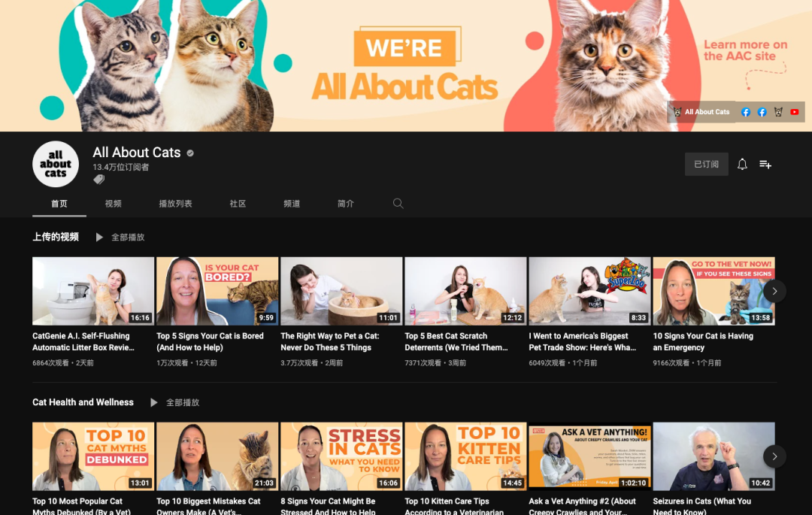Open Top 10 Most Popular Cat Myths Debunked title
The height and width of the screenshot is (515, 812).
(x=81, y=506)
